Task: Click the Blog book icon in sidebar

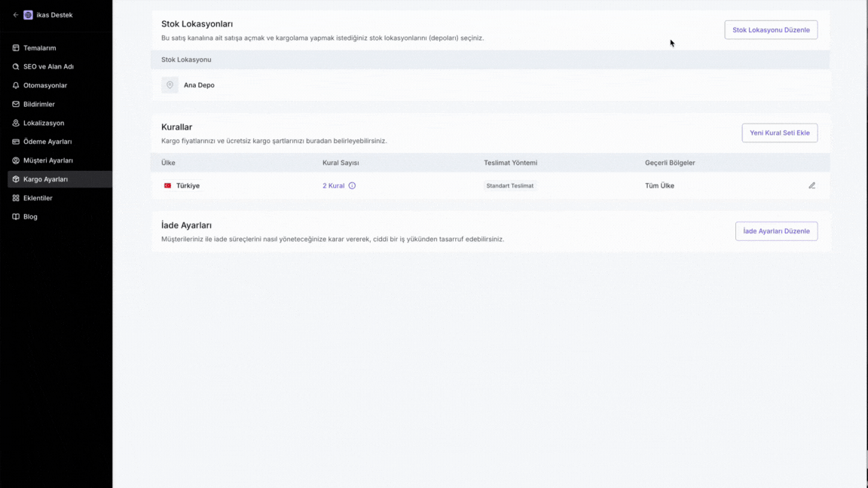Action: pyautogui.click(x=16, y=217)
